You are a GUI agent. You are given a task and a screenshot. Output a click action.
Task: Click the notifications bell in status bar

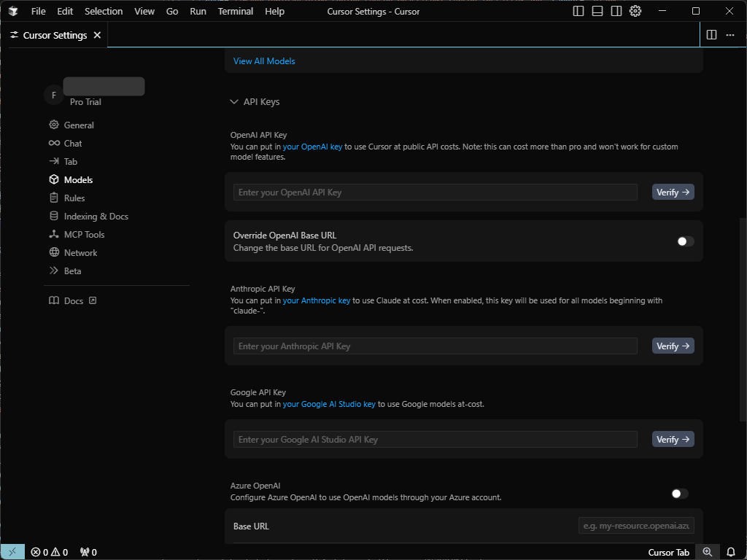pos(730,552)
